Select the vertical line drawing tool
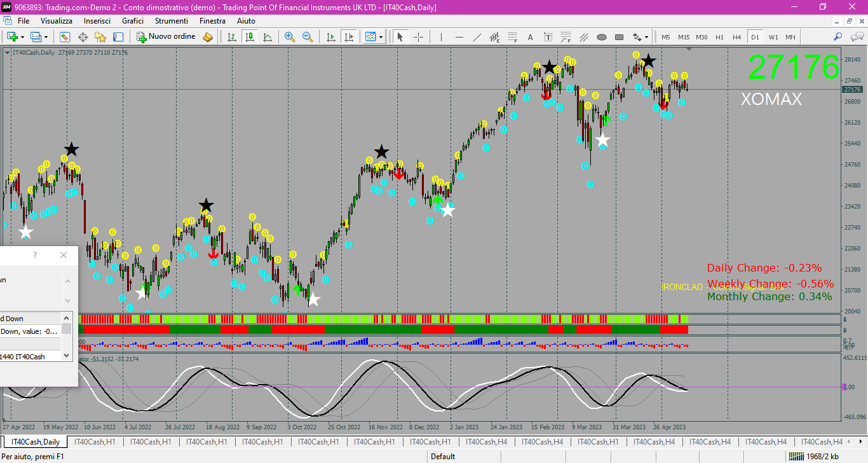868x463 pixels. coord(441,37)
